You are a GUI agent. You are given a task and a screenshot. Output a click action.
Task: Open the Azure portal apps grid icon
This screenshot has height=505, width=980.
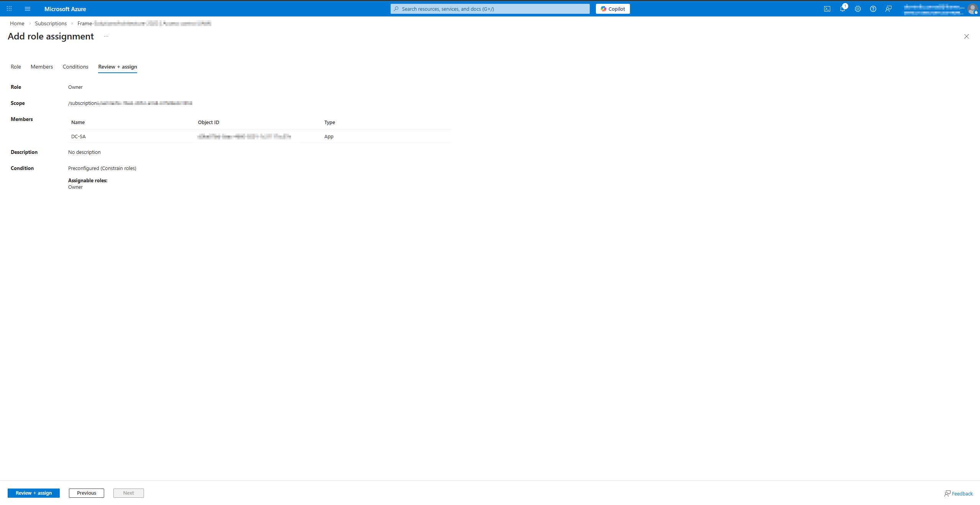coord(9,8)
